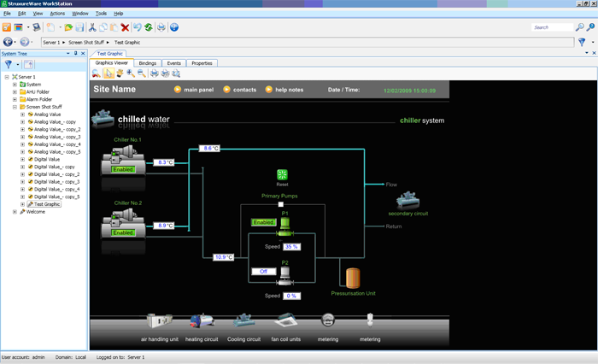Collapse the Screen Shot Stuff folder
This screenshot has height=364, width=598.
click(x=14, y=107)
